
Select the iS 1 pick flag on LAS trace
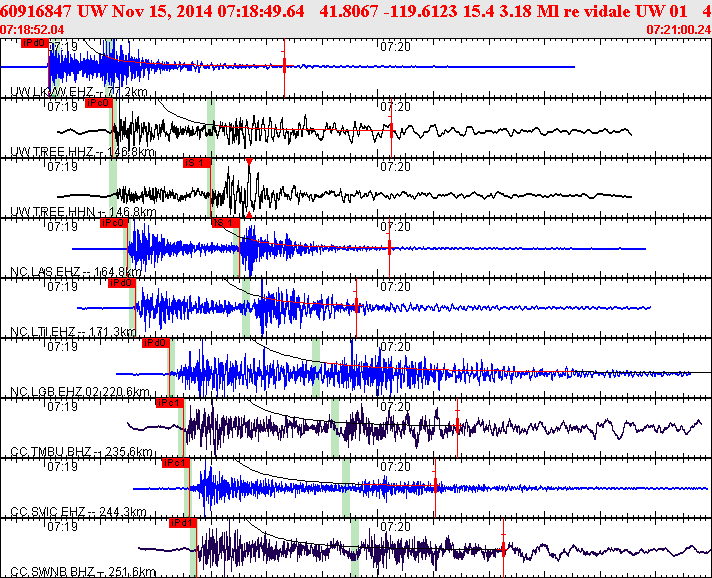coord(226,223)
